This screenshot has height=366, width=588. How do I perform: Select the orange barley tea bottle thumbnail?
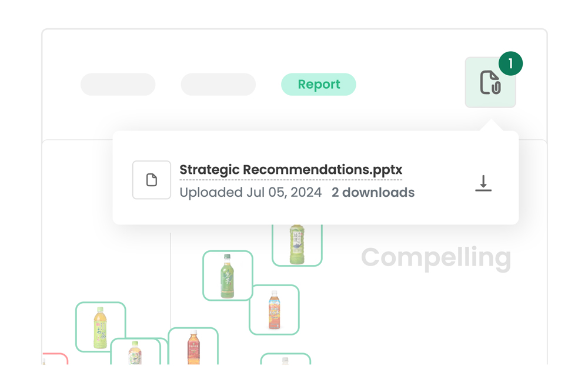274,310
